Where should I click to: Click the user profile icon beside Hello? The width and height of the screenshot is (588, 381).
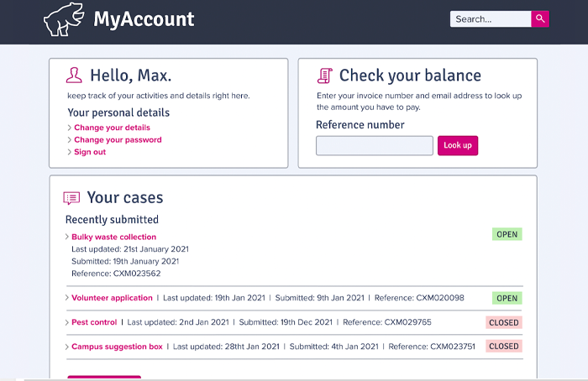pos(74,76)
